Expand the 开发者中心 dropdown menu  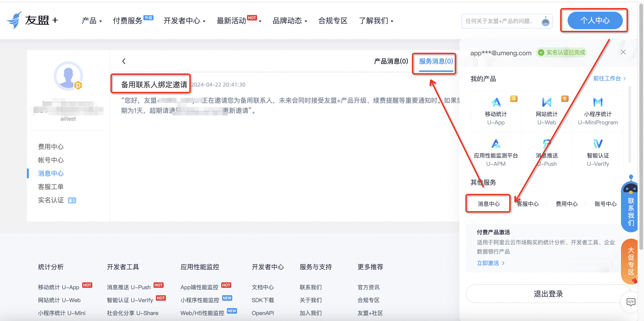tap(185, 21)
